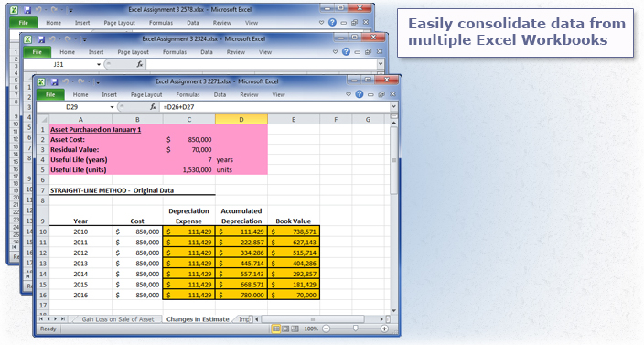Viewport: 644px width, 345px height.
Task: Adjust the zoom slider handle
Action: pos(355,329)
